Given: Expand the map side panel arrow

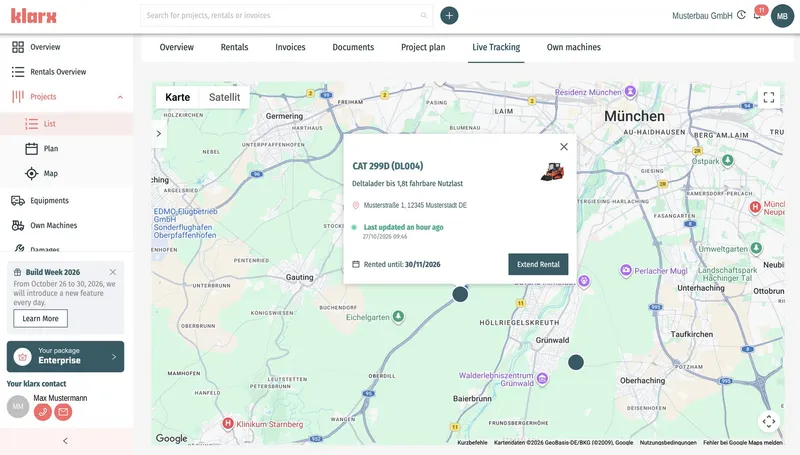Looking at the screenshot, I should pyautogui.click(x=159, y=134).
